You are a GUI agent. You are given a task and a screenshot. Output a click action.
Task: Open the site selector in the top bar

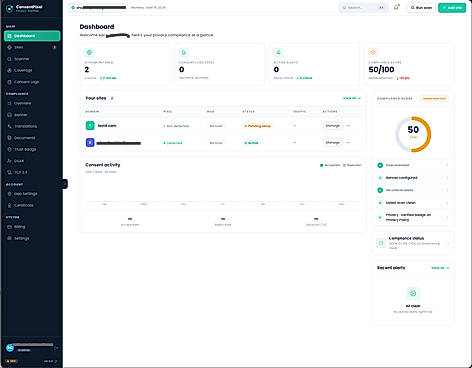click(x=98, y=7)
